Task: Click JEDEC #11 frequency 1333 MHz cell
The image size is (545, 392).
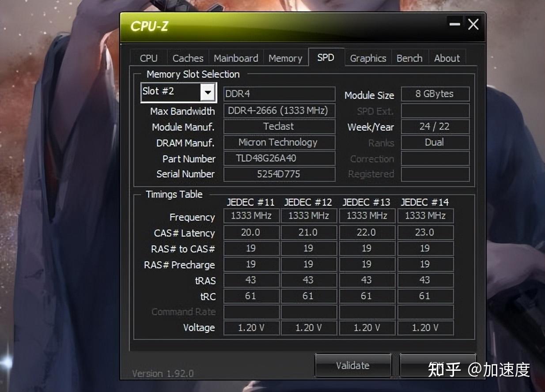Action: (251, 216)
